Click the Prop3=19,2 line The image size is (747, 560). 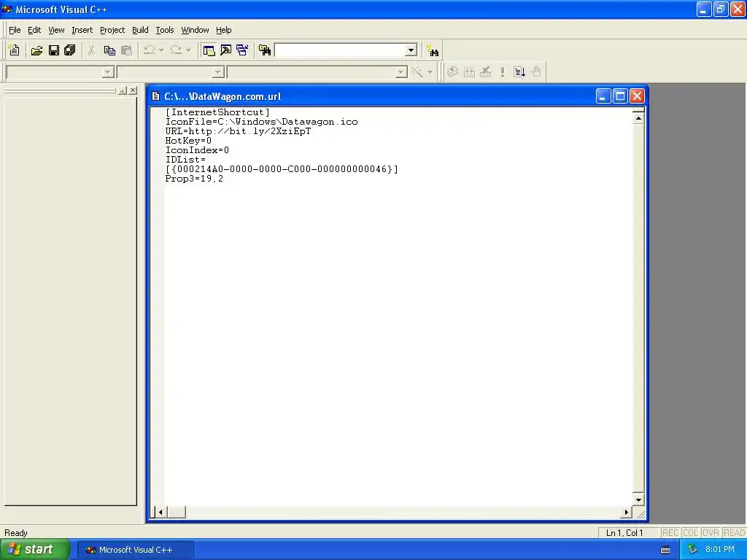point(194,179)
